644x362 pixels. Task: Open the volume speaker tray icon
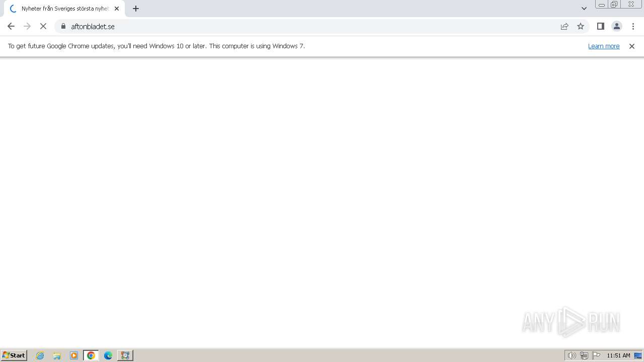[x=572, y=355]
